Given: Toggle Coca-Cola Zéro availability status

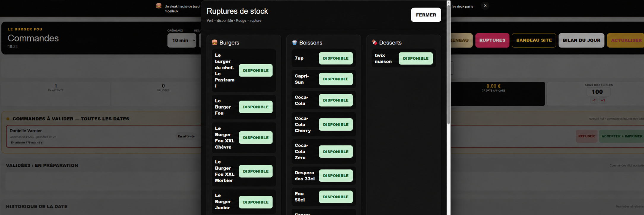Looking at the screenshot, I should click(336, 152).
